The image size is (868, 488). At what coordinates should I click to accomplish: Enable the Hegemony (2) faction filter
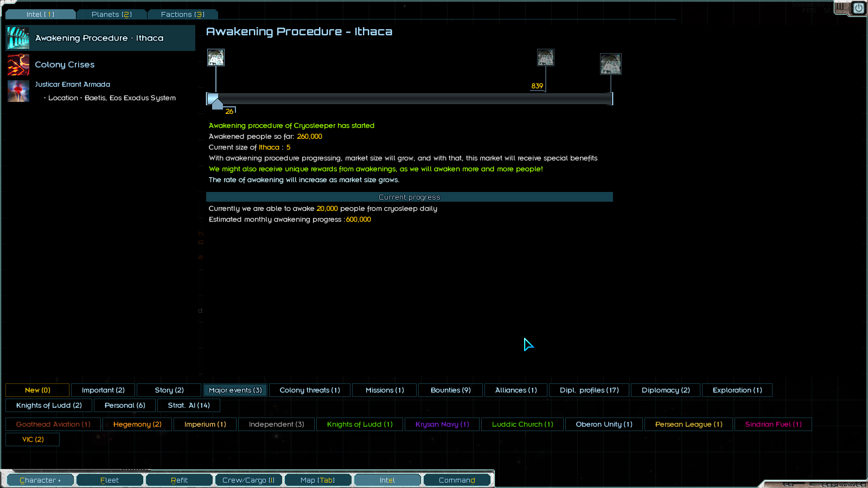pyautogui.click(x=137, y=424)
